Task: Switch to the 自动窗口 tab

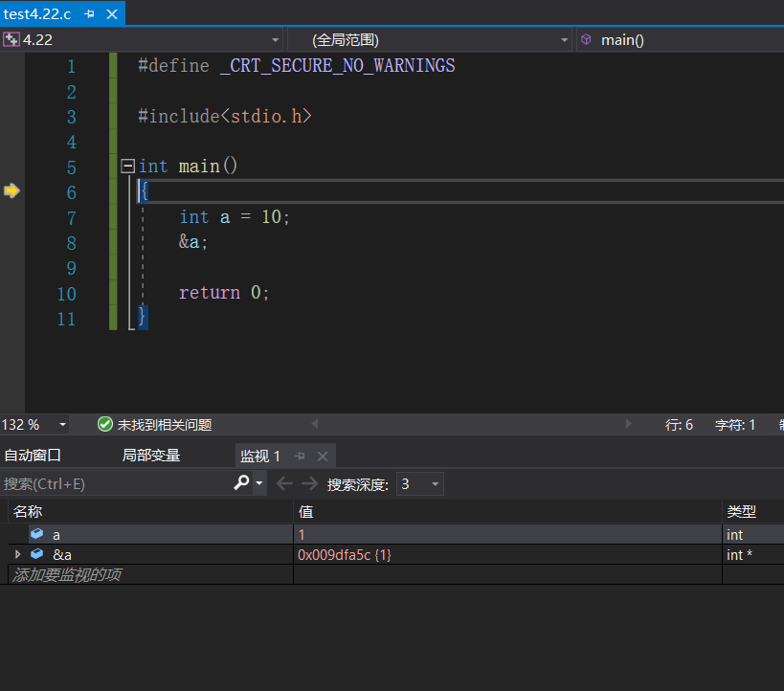Action: pyautogui.click(x=33, y=456)
